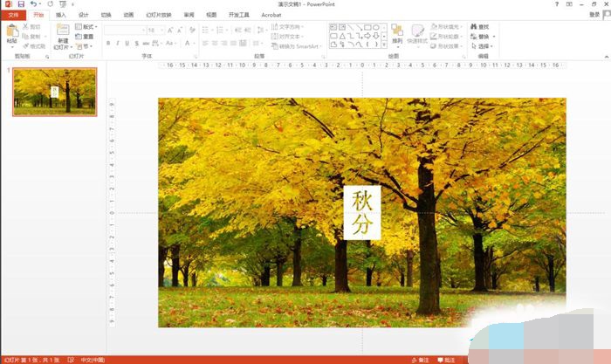Switch to the Insert (插入) tab
The image size is (611, 364).
coord(60,15)
